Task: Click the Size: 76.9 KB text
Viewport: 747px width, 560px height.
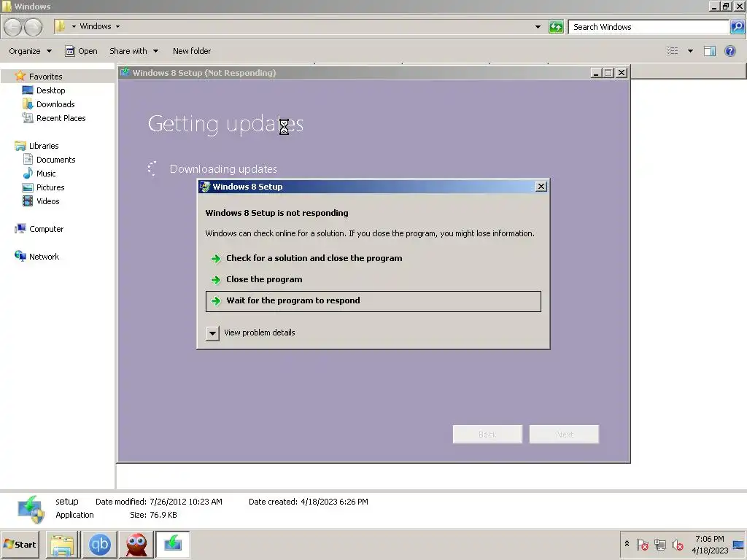Action: [153, 515]
